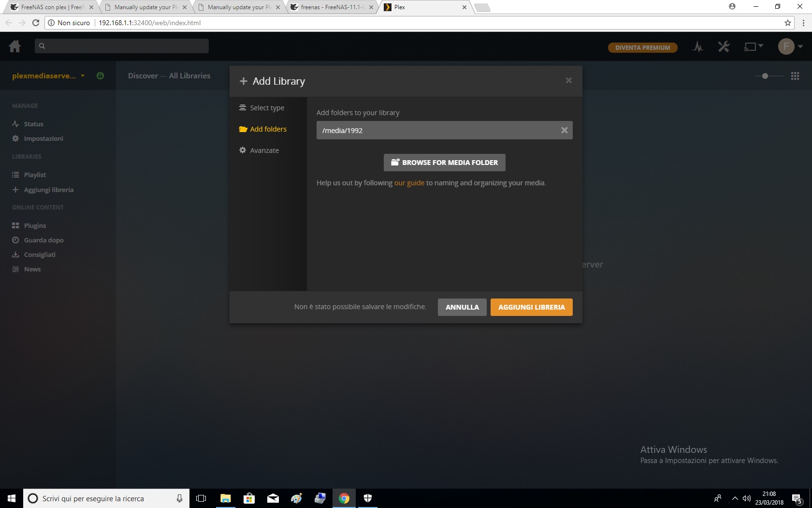Open the activity status icon in the header
This screenshot has height=508, width=812.
pyautogui.click(x=697, y=47)
